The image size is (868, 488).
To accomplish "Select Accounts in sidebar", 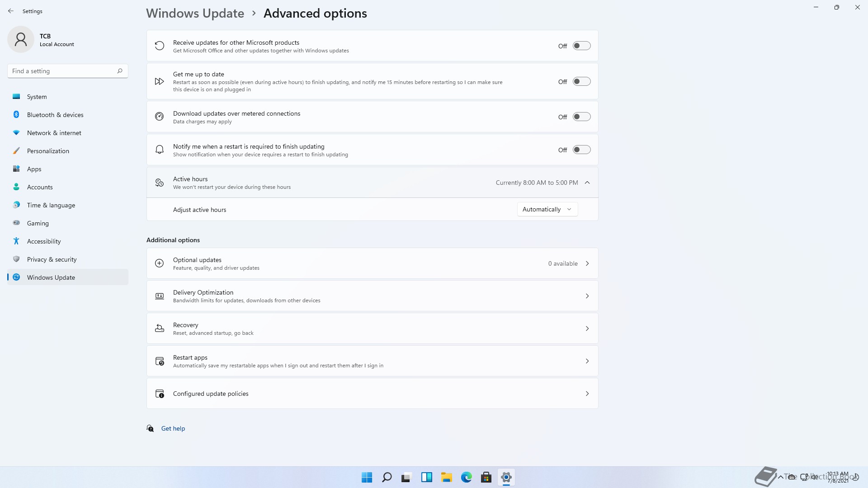I will 68,187.
